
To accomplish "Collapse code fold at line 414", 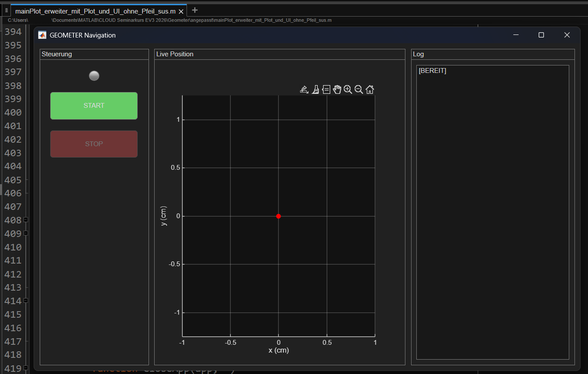I will click(x=26, y=300).
